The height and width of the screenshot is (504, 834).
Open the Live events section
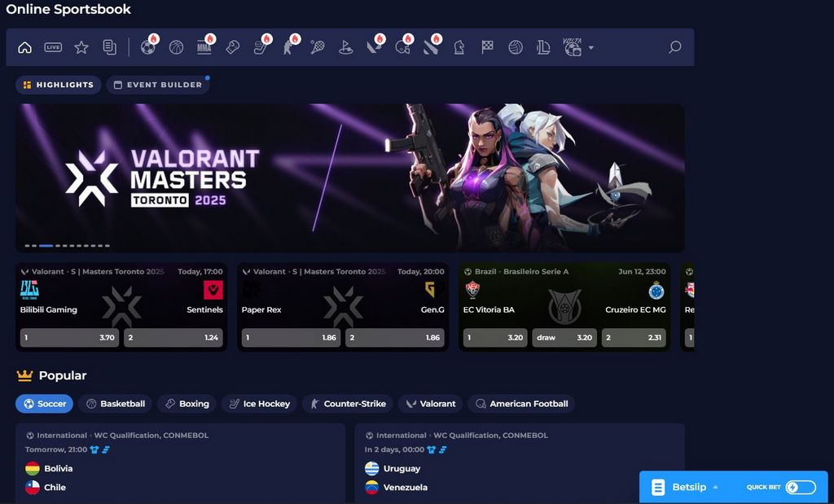[x=55, y=47]
